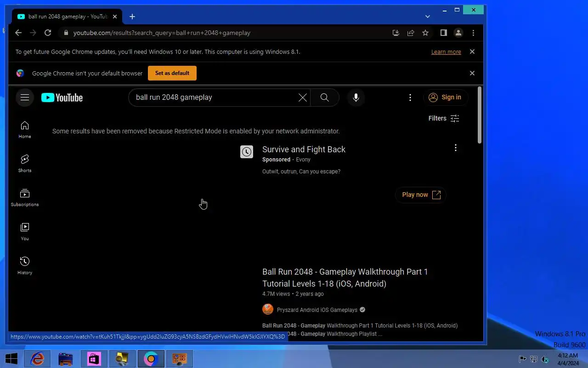Open YouTube settings three-dot menu
The image size is (588, 368).
pos(410,98)
